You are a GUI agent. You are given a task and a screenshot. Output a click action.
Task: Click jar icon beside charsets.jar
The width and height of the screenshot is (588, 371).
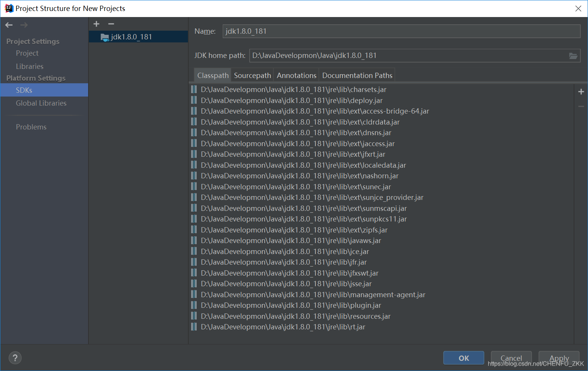194,89
